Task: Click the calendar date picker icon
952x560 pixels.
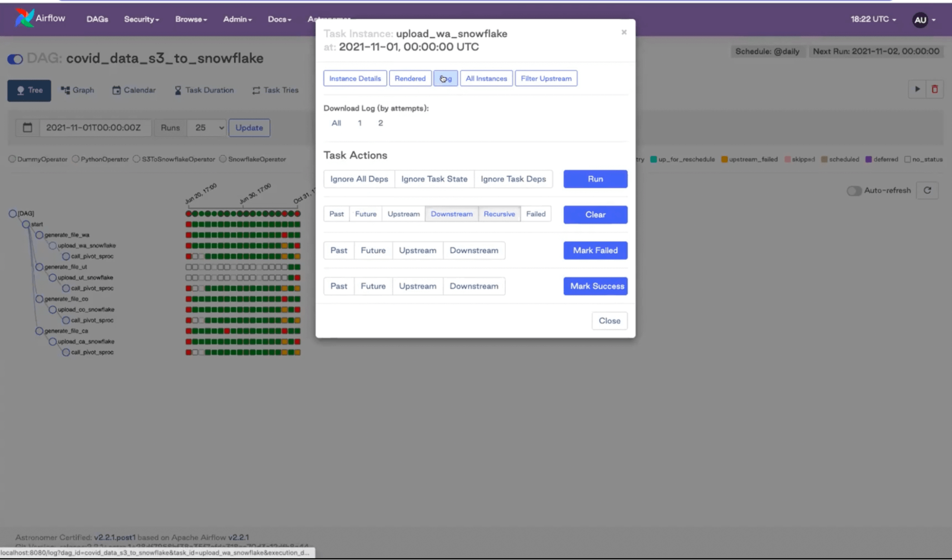Action: click(x=28, y=128)
